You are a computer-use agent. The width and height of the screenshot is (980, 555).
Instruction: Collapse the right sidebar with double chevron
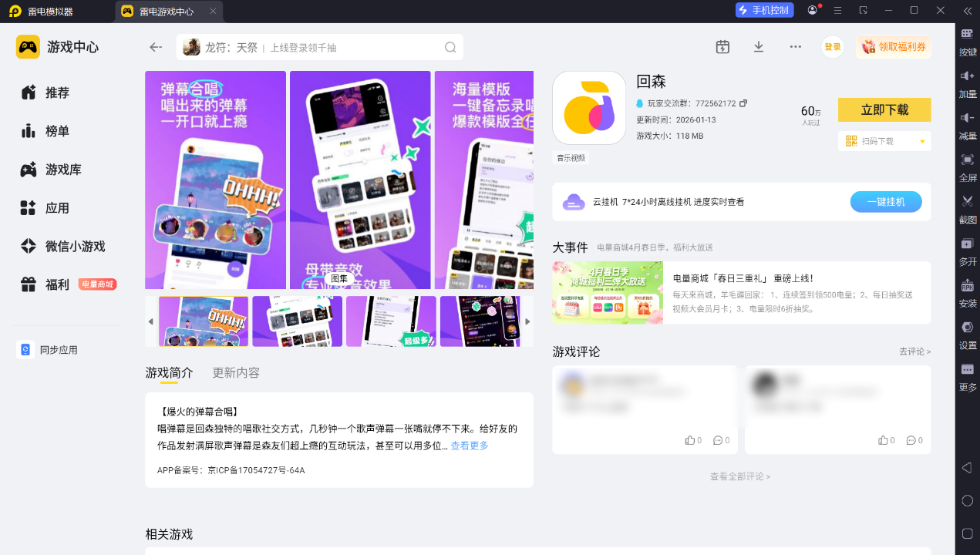967,10
